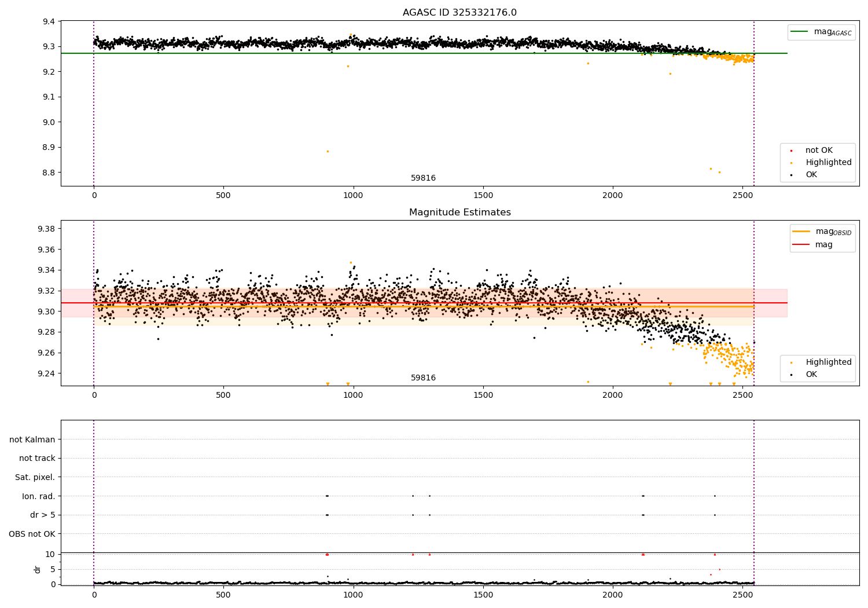
Task: Click the 59816 annotation in top plot
Action: pyautogui.click(x=424, y=178)
